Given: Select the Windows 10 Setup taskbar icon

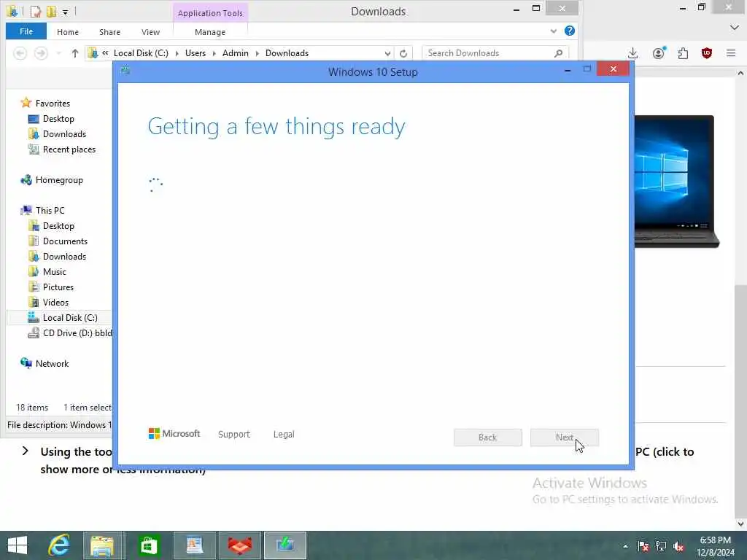Looking at the screenshot, I should tap(285, 545).
